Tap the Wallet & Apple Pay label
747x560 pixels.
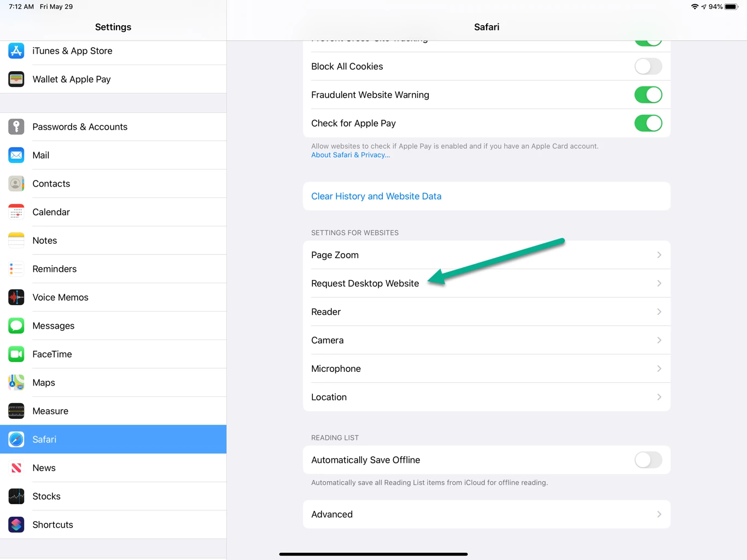(72, 79)
